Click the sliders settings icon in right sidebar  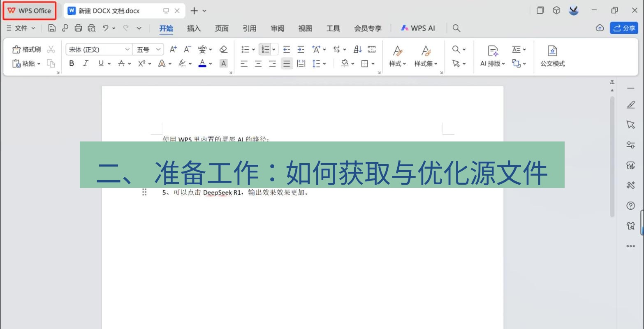pos(630,145)
